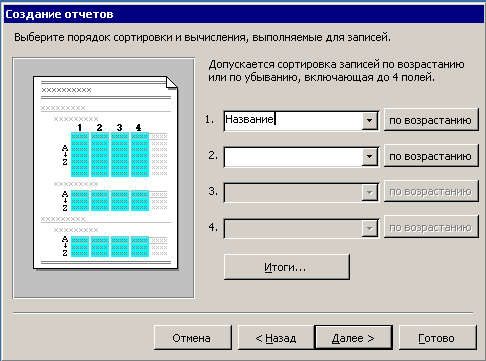
Task: Open the dropdown arrow of sort field 1
Action: [x=369, y=120]
